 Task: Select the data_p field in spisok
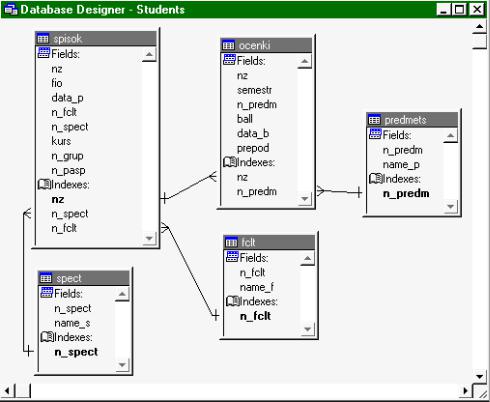coord(67,98)
